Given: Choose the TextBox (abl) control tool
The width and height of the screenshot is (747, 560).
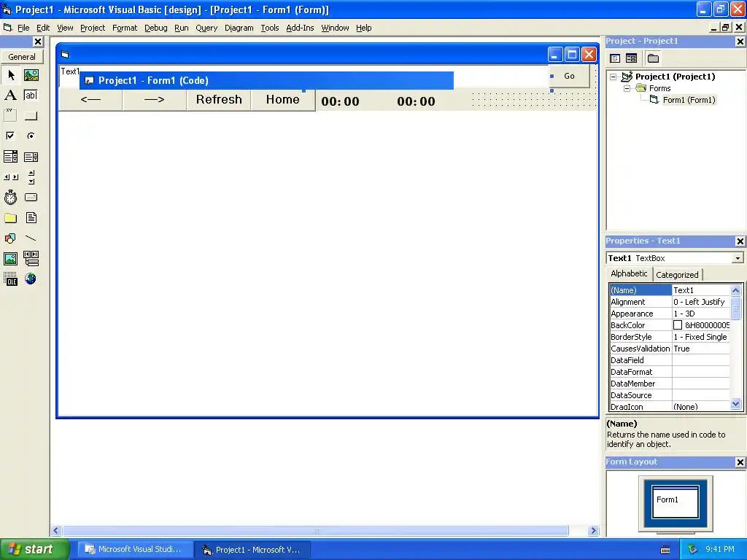Looking at the screenshot, I should 31,96.
